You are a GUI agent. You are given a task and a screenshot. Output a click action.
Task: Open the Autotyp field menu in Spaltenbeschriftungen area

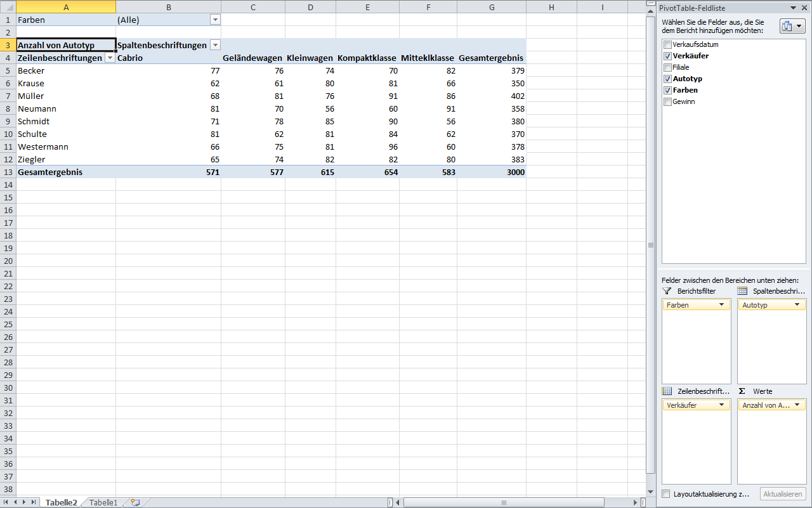[x=797, y=305]
